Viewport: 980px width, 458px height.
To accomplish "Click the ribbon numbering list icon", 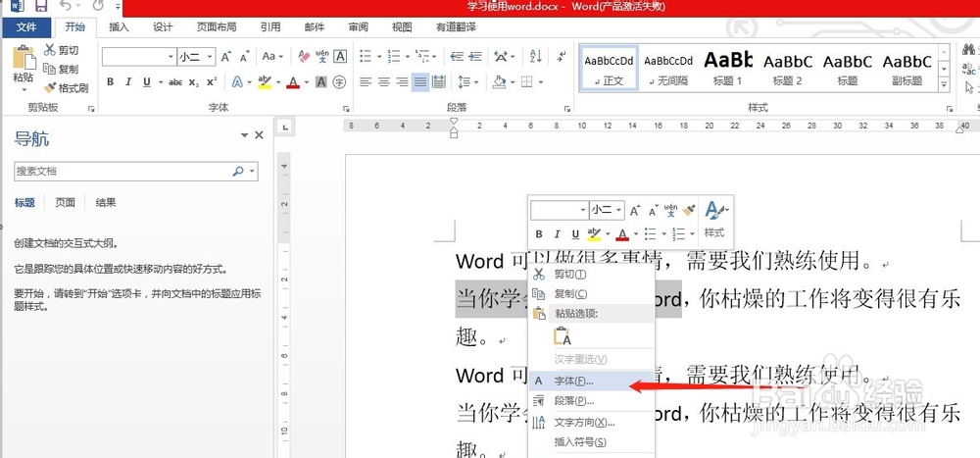I will point(394,56).
